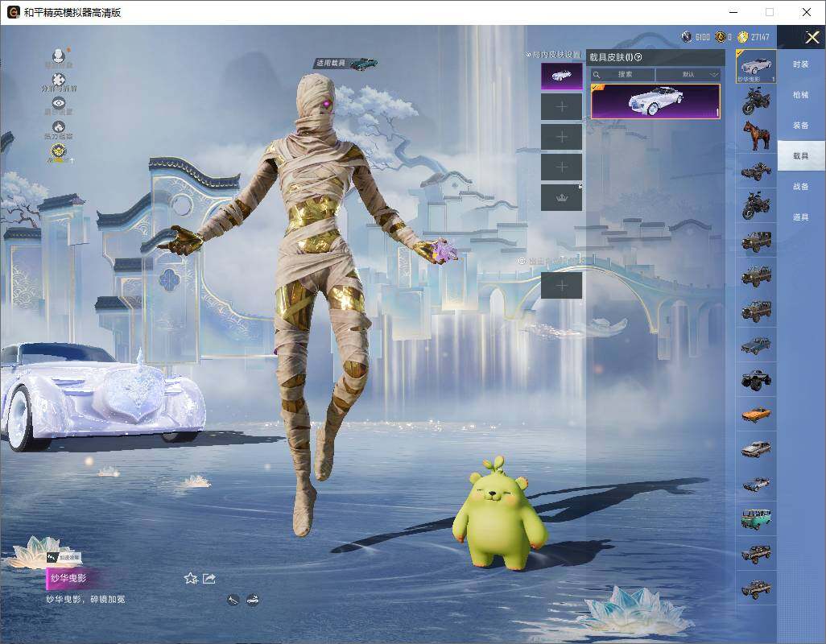Click the 适用载具 applicable vehicle label
This screenshot has width=826, height=644.
point(331,63)
